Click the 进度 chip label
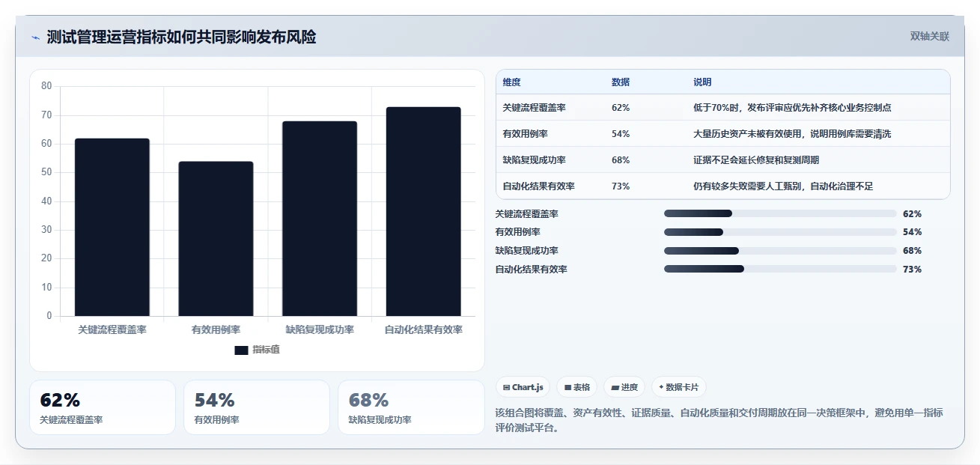The height and width of the screenshot is (465, 980). pos(629,387)
